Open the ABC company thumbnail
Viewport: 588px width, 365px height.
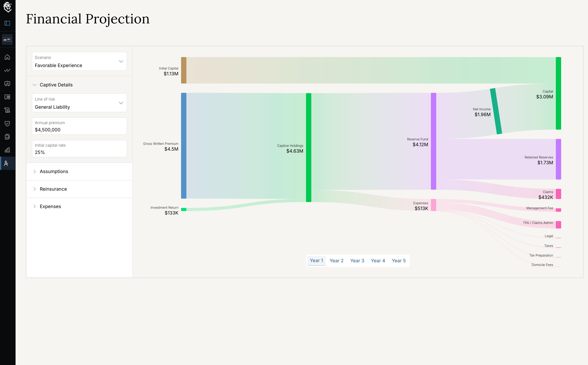[x=7, y=39]
